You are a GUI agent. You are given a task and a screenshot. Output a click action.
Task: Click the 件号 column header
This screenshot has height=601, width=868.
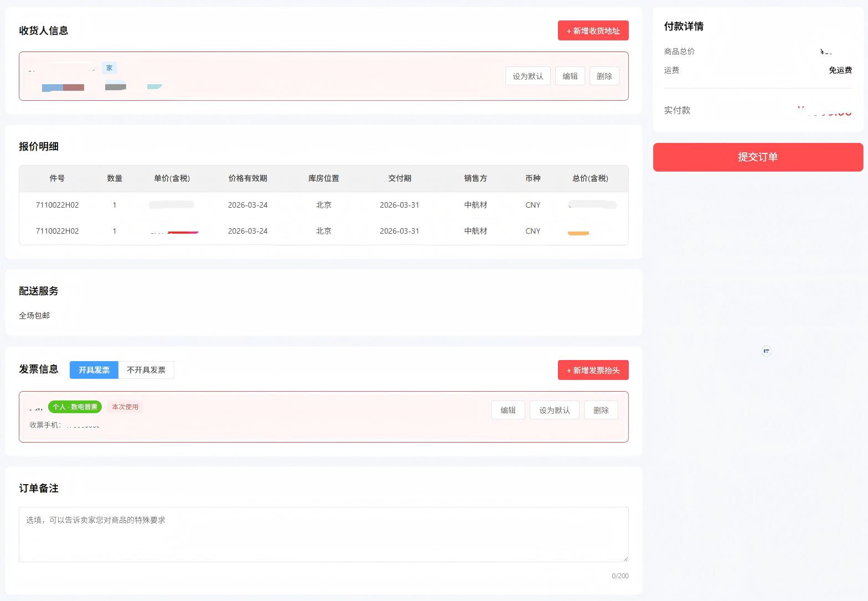[57, 178]
